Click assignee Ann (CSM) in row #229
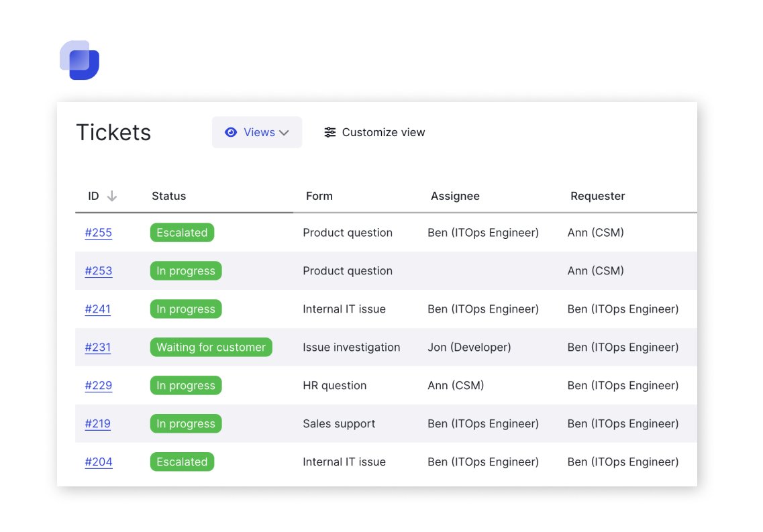The width and height of the screenshot is (763, 532). (x=456, y=386)
